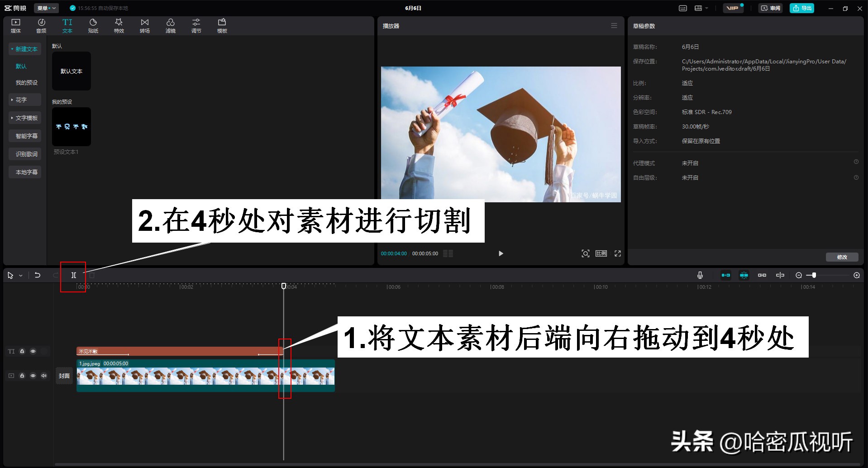
Task: Open the 滤镜 filters panel
Action: point(170,25)
